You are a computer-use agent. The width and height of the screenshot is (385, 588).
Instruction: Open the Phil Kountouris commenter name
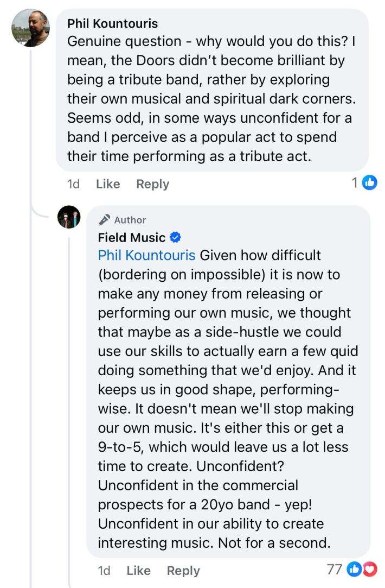112,23
